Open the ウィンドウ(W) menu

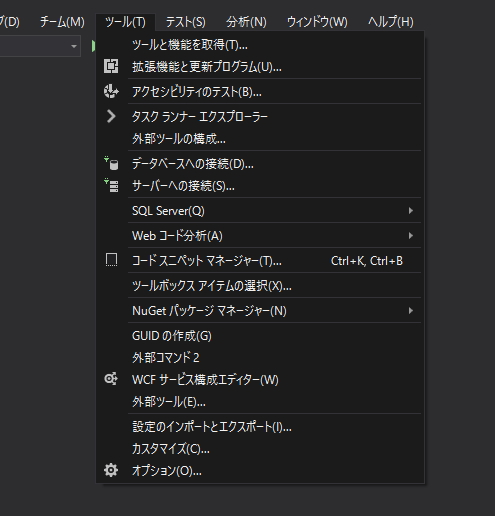317,22
